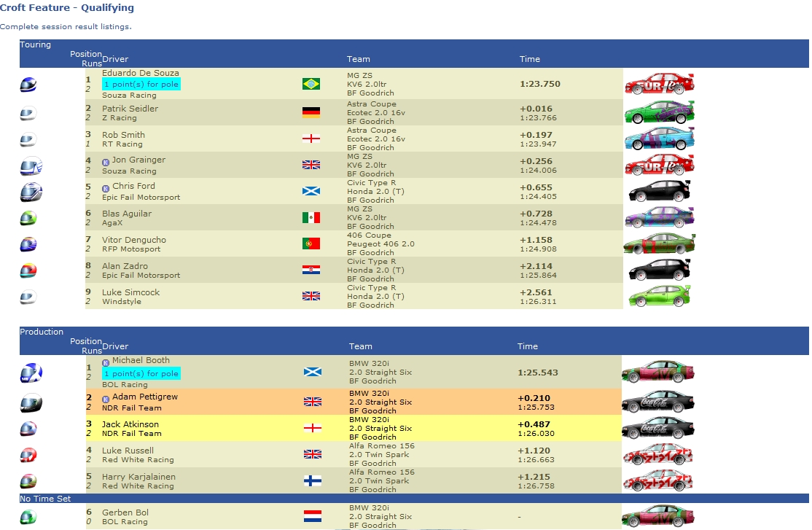The image size is (812, 530).
Task: Click K badge beside Chris Ford
Action: pyautogui.click(x=106, y=188)
